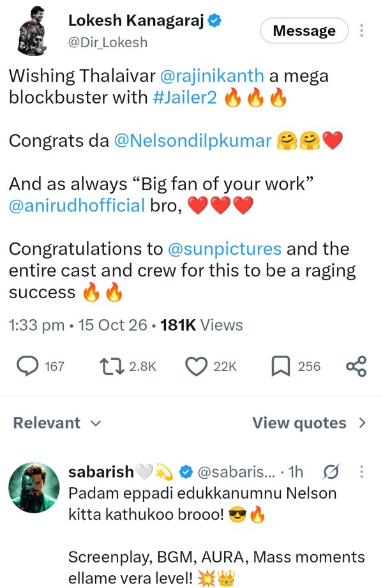Click the verified badge next to Lokesh Kanagaraj

[x=214, y=20]
